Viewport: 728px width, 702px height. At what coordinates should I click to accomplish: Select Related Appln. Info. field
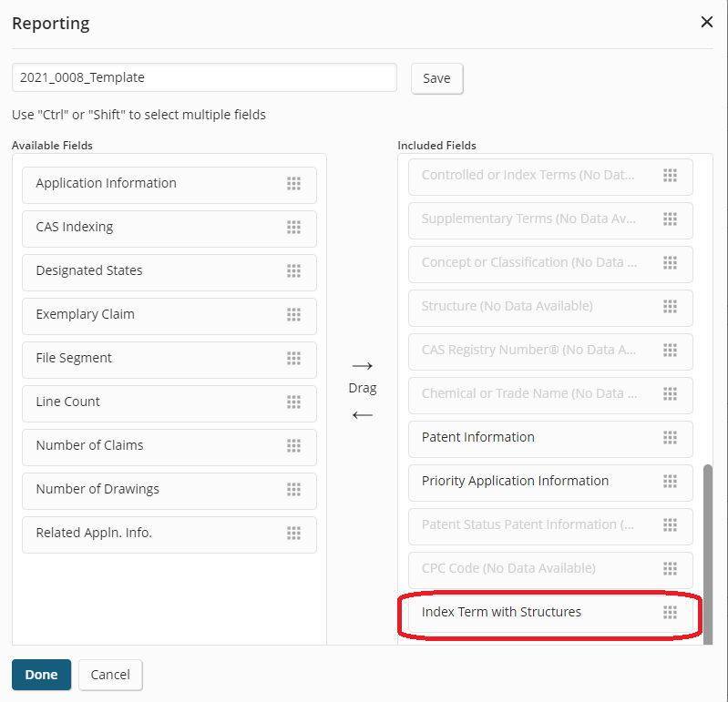click(x=169, y=534)
